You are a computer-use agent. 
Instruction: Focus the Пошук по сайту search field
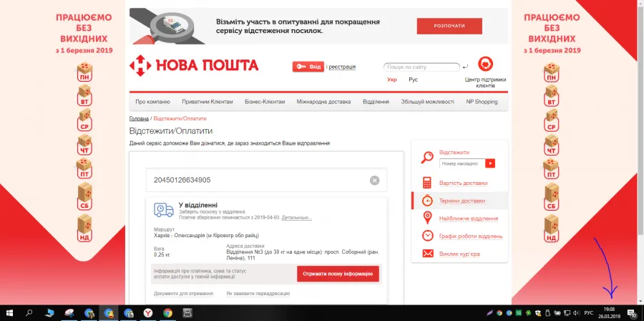[x=421, y=67]
